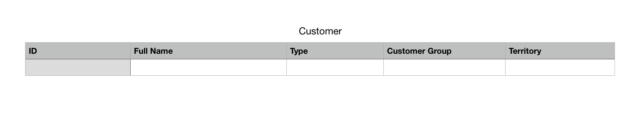Click the Type column header cell
Screen dimensions: 644x118
[335, 51]
